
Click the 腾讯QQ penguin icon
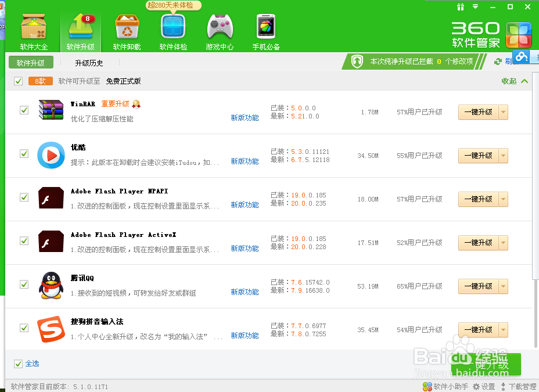(51, 285)
